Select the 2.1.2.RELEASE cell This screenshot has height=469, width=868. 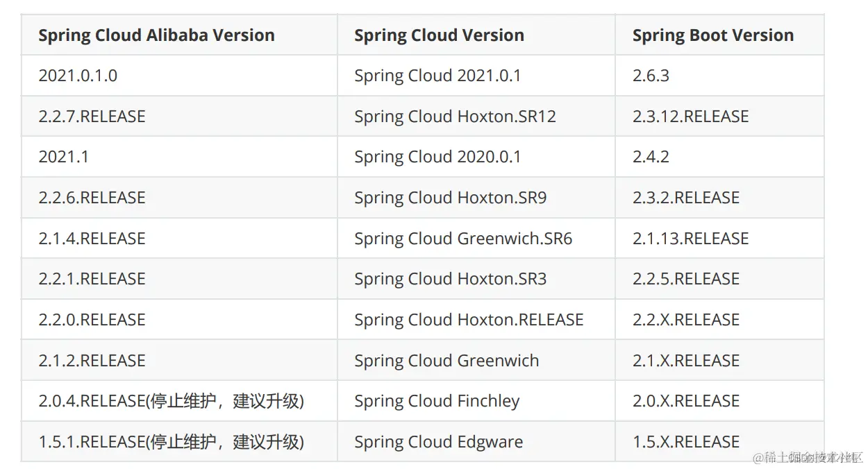[179, 360]
